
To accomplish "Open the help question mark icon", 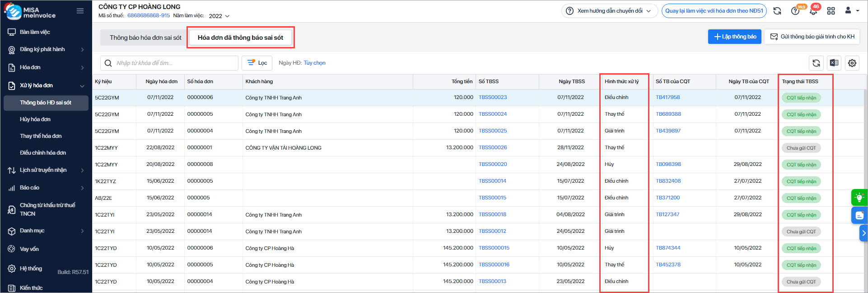I will pyautogui.click(x=795, y=11).
